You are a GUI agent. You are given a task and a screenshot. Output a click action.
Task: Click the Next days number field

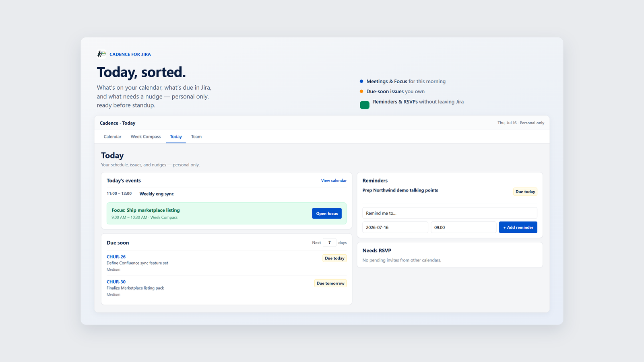click(x=329, y=243)
